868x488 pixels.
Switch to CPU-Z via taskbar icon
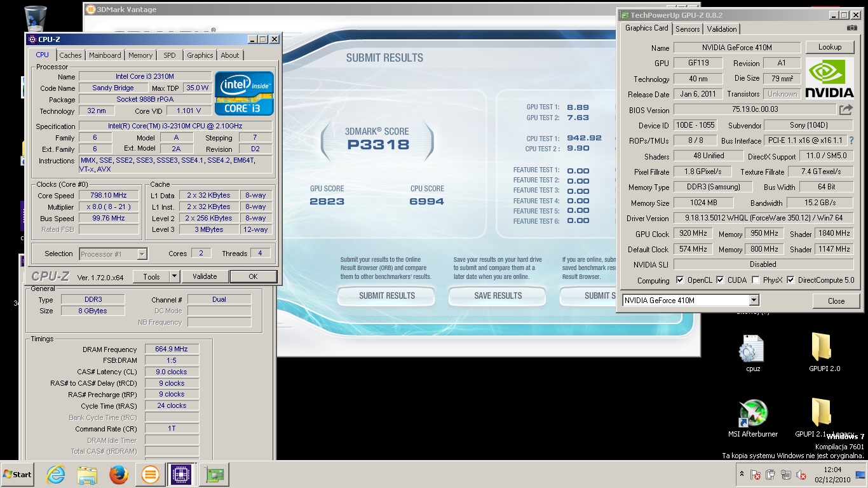point(180,475)
